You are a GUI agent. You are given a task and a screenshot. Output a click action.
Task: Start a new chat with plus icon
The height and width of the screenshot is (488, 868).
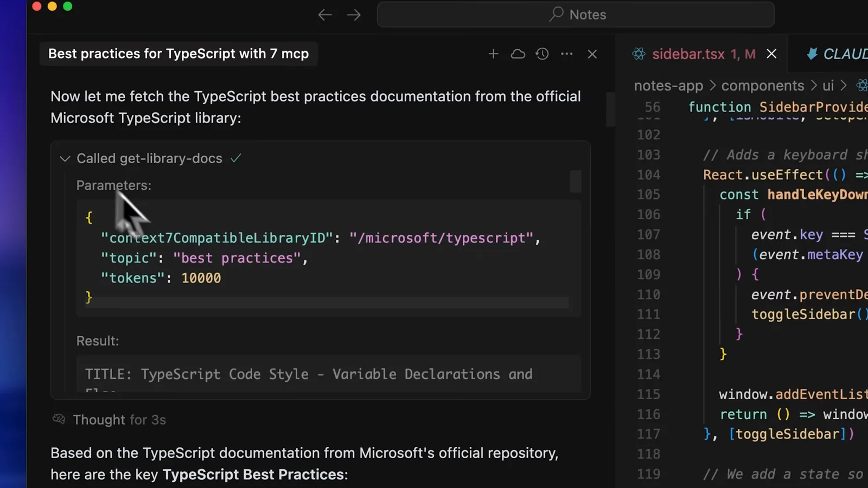click(493, 54)
